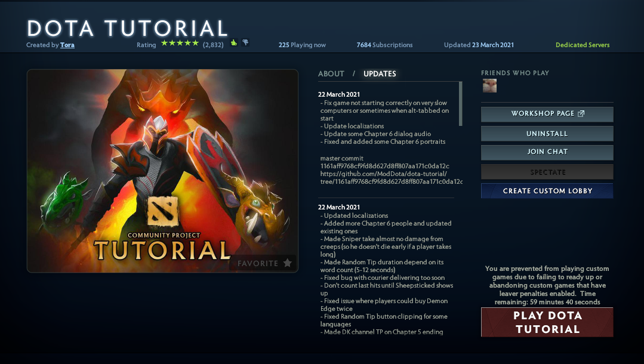
Task: Click 'Update some Chapter 6 dialog audio' line
Action: (x=376, y=134)
